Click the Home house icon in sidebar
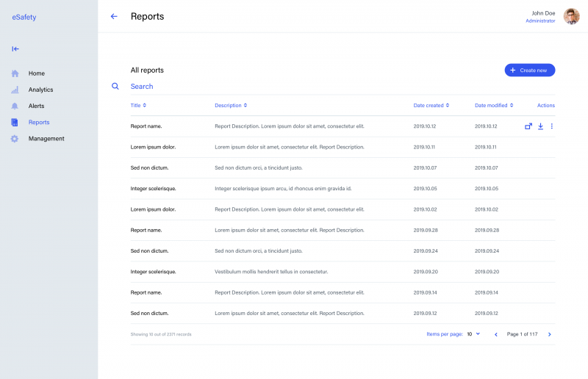This screenshot has height=379, width=588. tap(15, 73)
